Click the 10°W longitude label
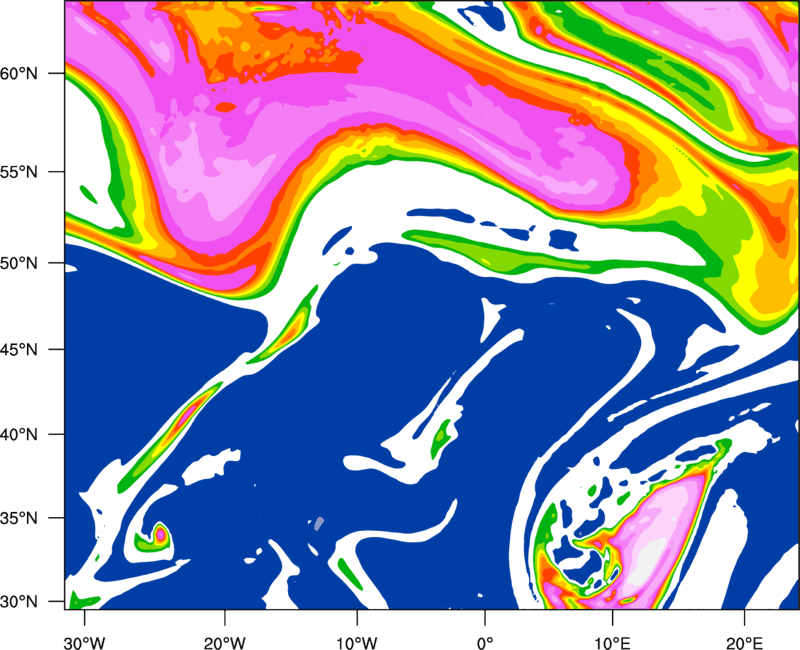 [x=356, y=643]
